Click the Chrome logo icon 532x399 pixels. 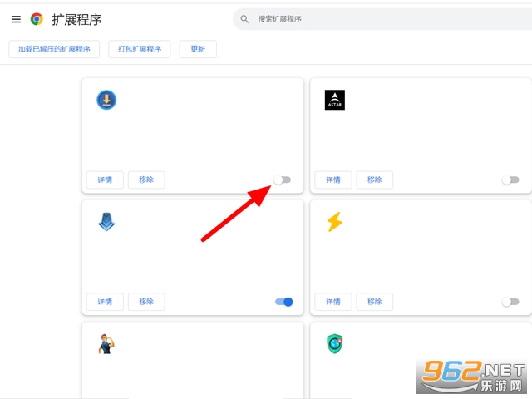37,19
